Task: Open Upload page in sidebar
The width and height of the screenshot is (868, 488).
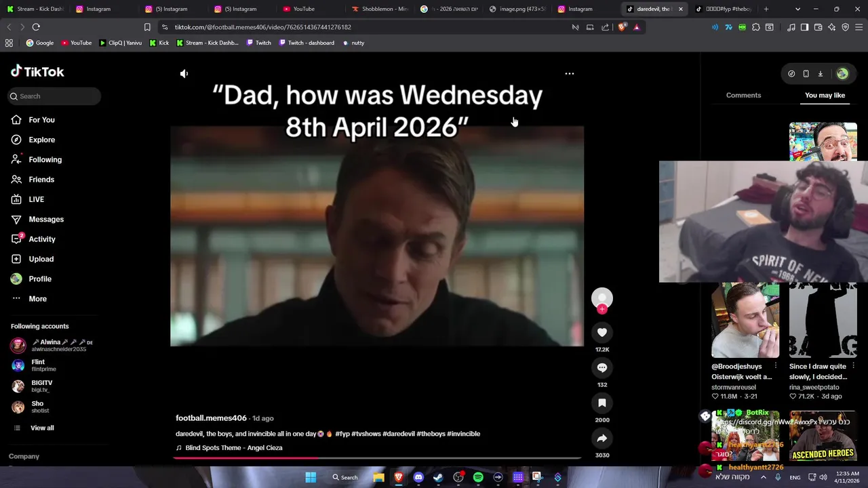Action: point(41,259)
